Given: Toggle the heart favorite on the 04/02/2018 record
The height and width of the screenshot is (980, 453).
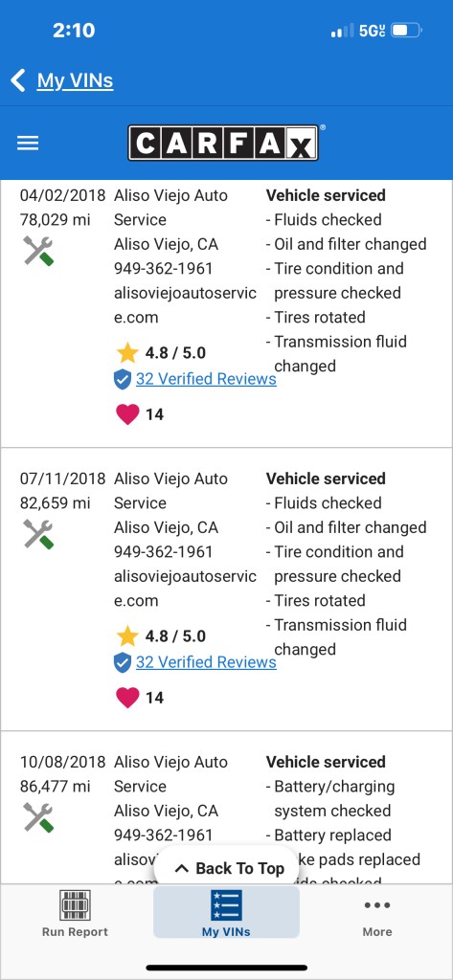Looking at the screenshot, I should 127,414.
